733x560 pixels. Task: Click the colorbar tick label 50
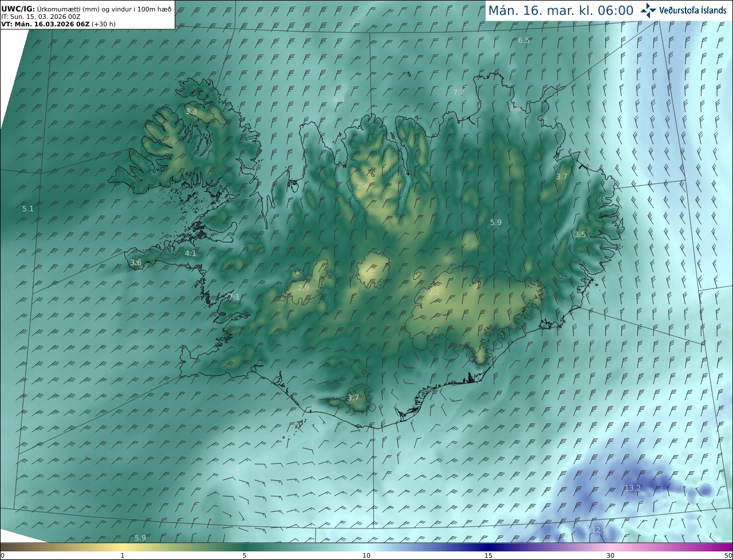[728, 555]
